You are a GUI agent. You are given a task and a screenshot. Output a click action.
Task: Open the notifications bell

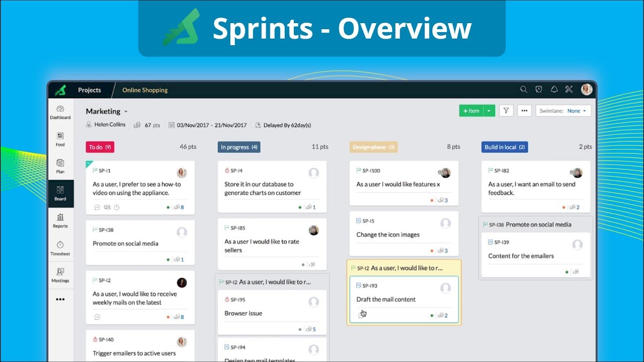point(554,89)
